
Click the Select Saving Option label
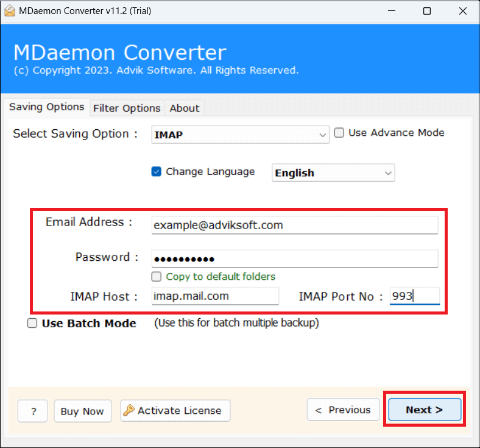[76, 134]
